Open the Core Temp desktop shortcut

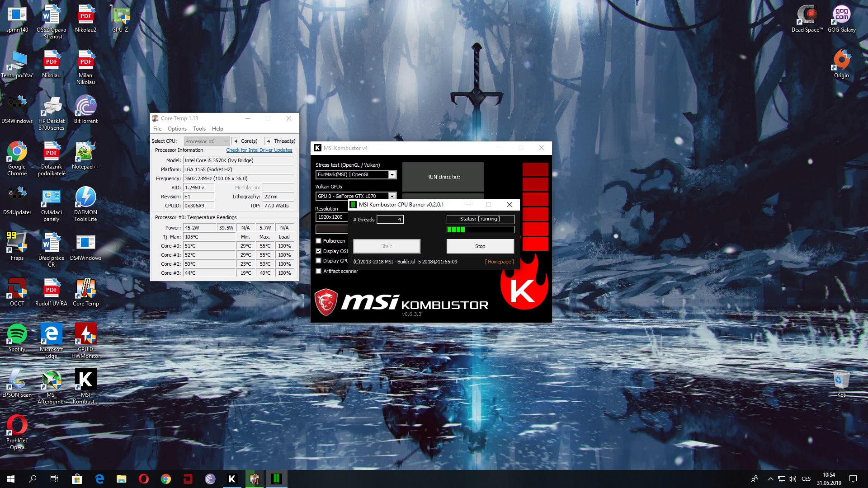pos(85,292)
